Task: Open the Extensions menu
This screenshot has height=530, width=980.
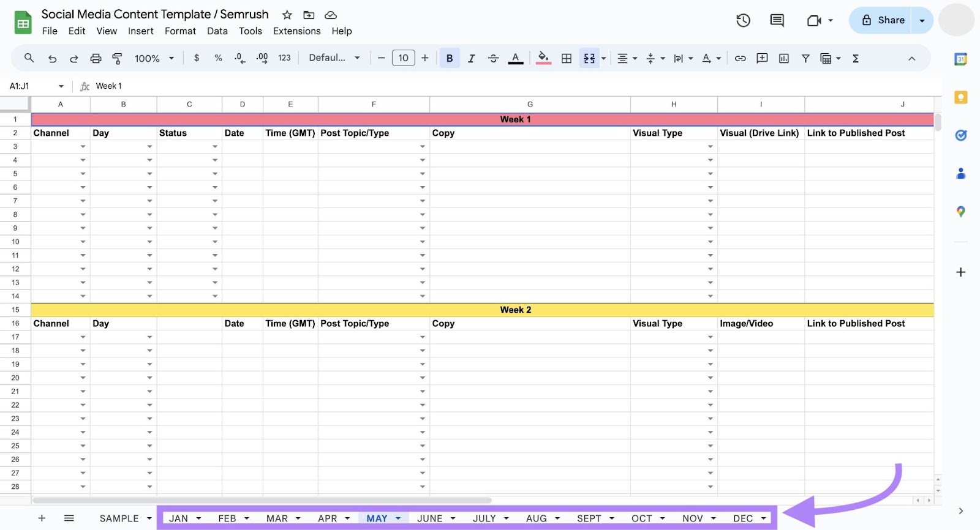Action: pyautogui.click(x=297, y=31)
